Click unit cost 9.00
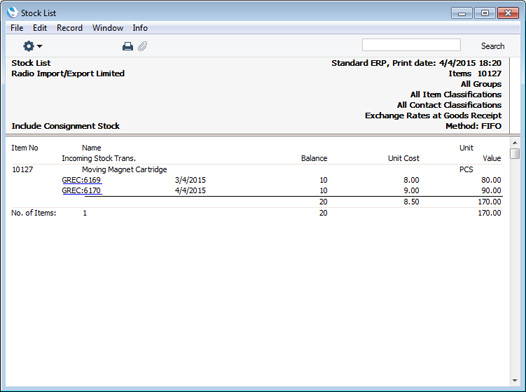This screenshot has width=526, height=392. (x=411, y=191)
